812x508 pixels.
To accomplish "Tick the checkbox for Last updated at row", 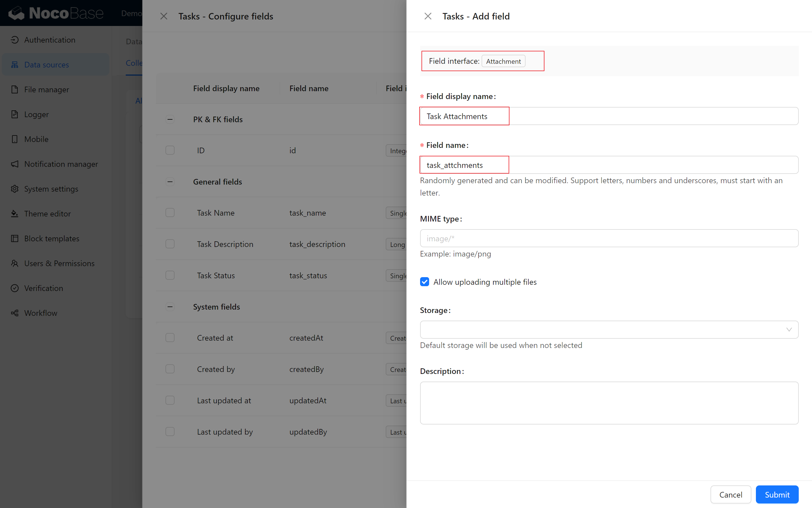I will coord(170,400).
